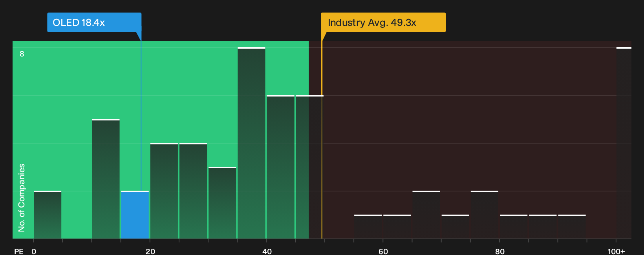Click the Industry Avg. 49.3x label

point(383,22)
